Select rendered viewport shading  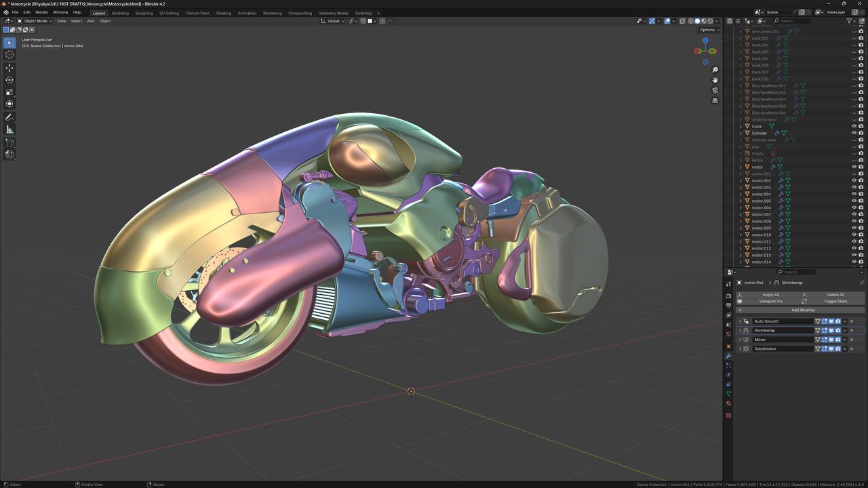pos(709,21)
